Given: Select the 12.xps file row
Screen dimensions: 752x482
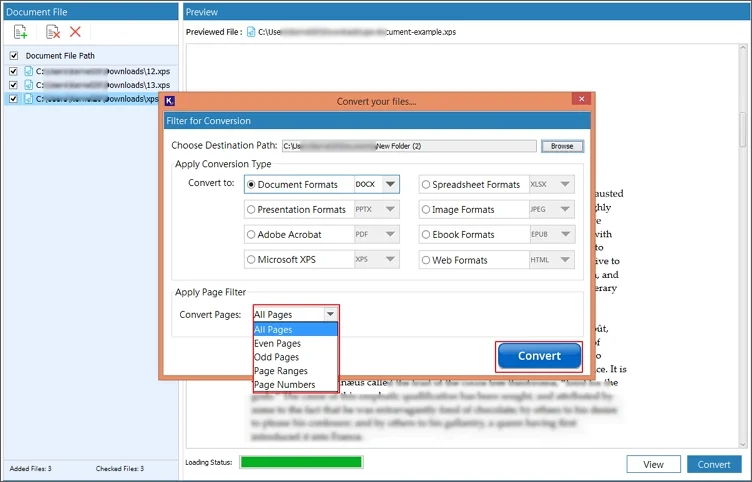Looking at the screenshot, I should click(91, 71).
